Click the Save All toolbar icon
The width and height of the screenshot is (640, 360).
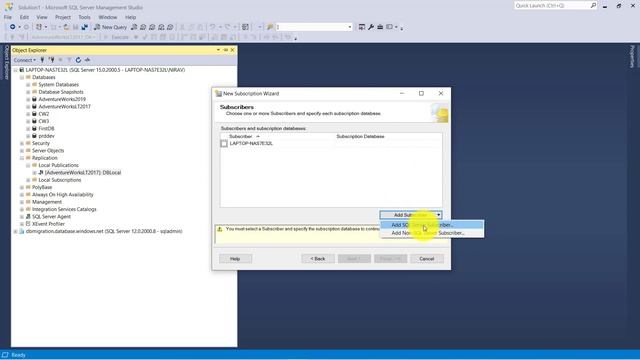point(84,27)
